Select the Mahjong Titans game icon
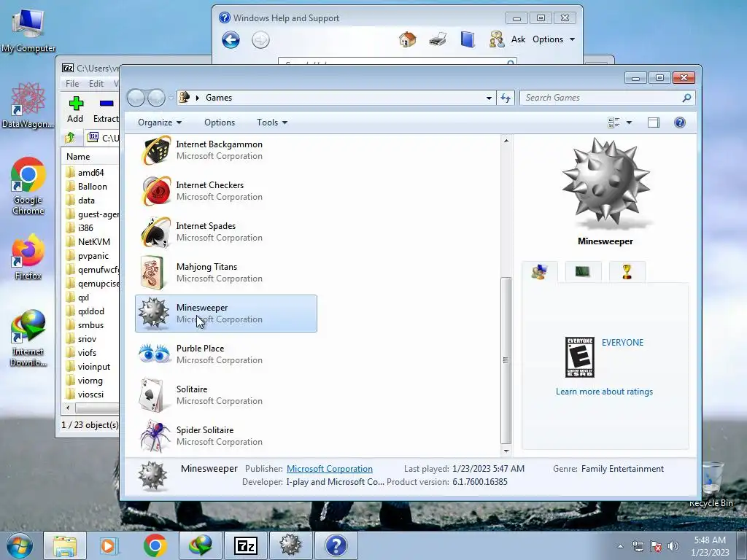Image resolution: width=747 pixels, height=560 pixels. coord(153,273)
